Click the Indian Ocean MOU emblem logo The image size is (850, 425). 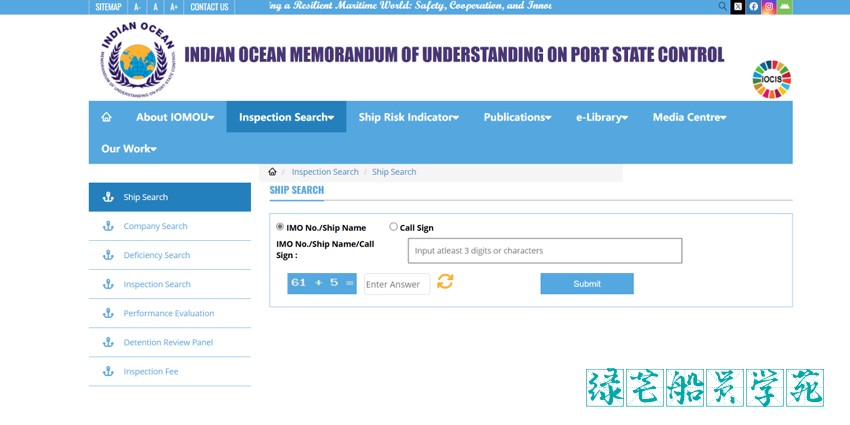[138, 59]
